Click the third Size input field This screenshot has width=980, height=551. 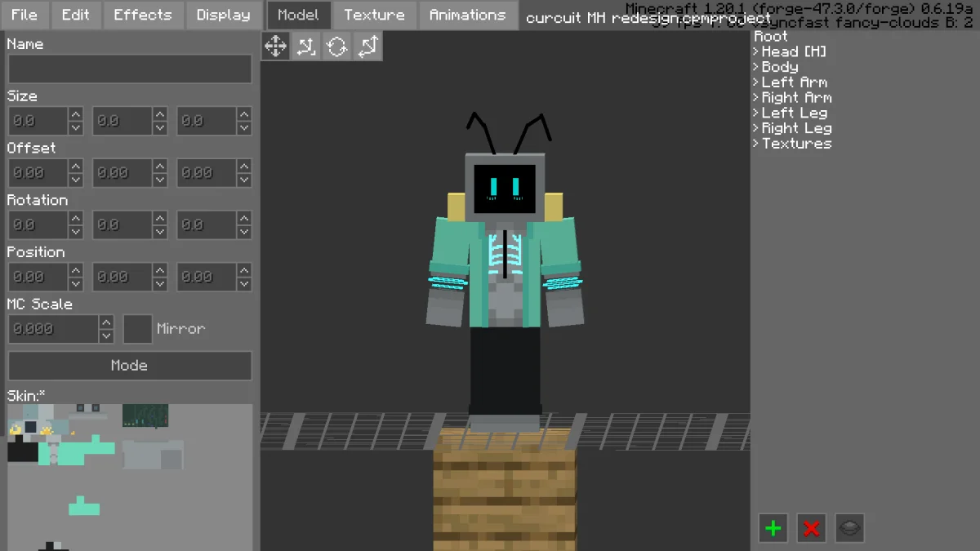(x=207, y=121)
